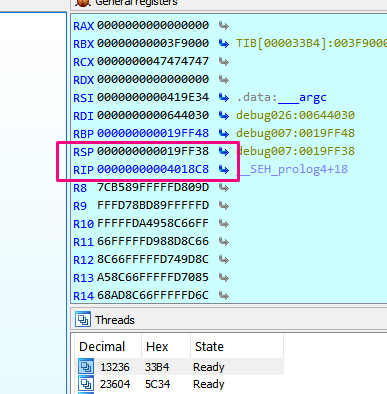Select the RDI value 0000000000644030
The image size is (387, 394).
coord(153,116)
